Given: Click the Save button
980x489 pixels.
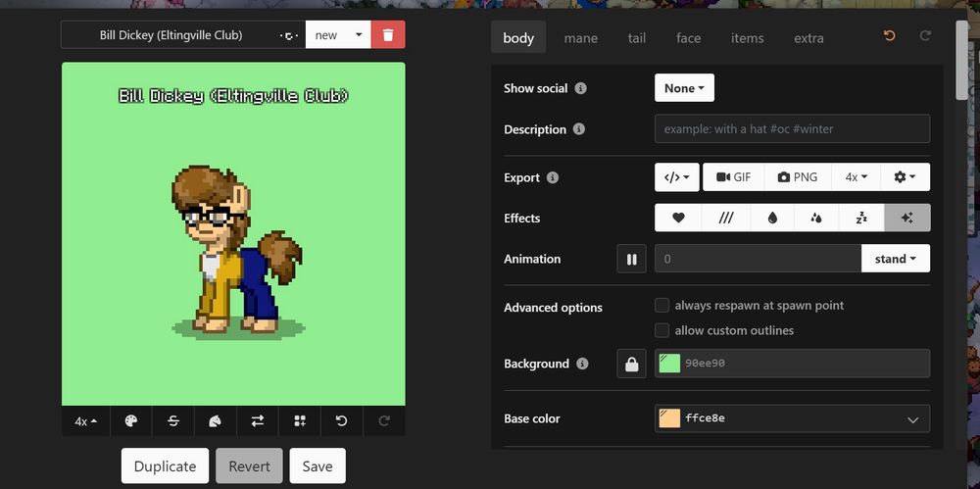Looking at the screenshot, I should (318, 465).
